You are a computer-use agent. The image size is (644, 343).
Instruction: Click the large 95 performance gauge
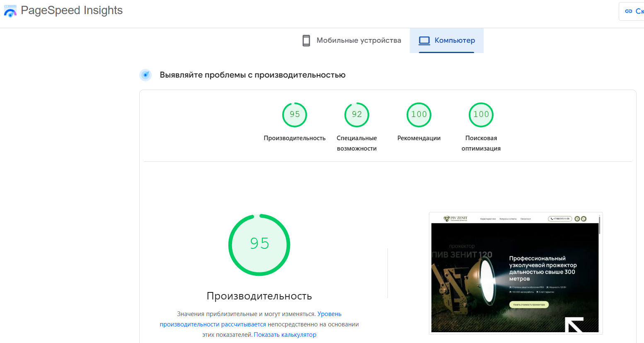tap(259, 245)
